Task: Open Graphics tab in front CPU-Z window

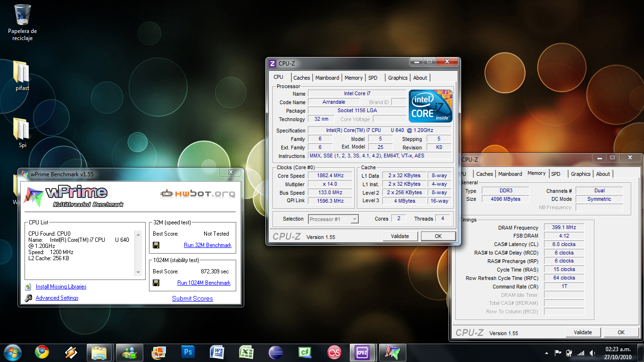Action: [x=398, y=78]
